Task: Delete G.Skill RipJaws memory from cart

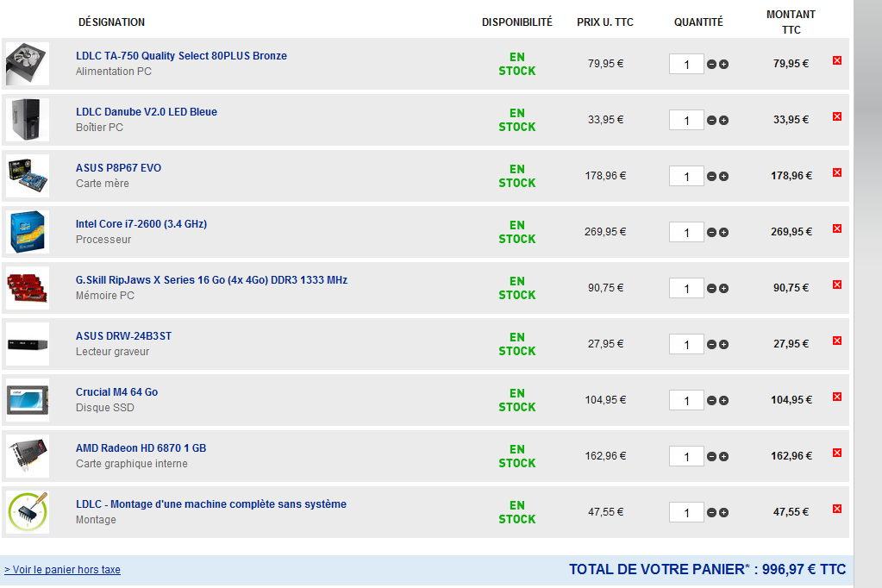Action: 837,285
